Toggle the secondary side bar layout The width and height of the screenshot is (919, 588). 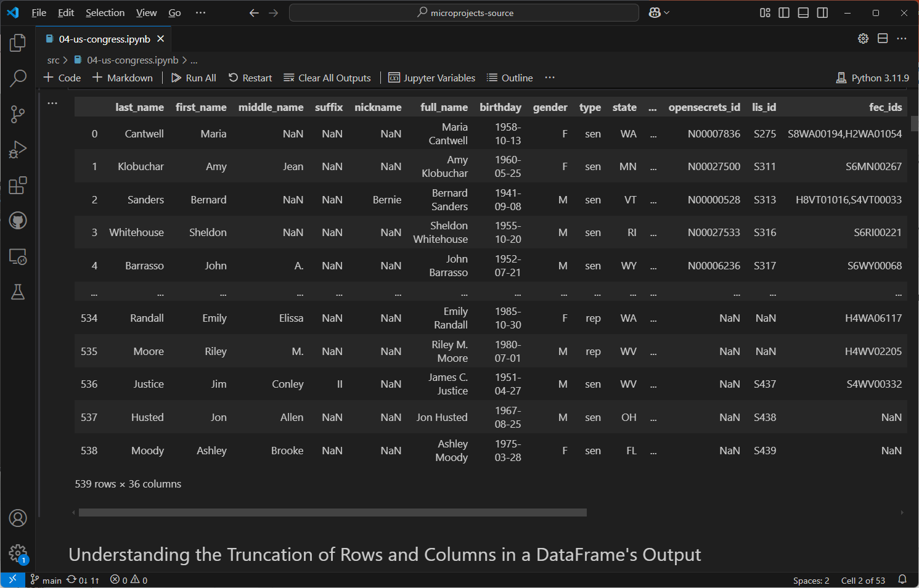[822, 13]
